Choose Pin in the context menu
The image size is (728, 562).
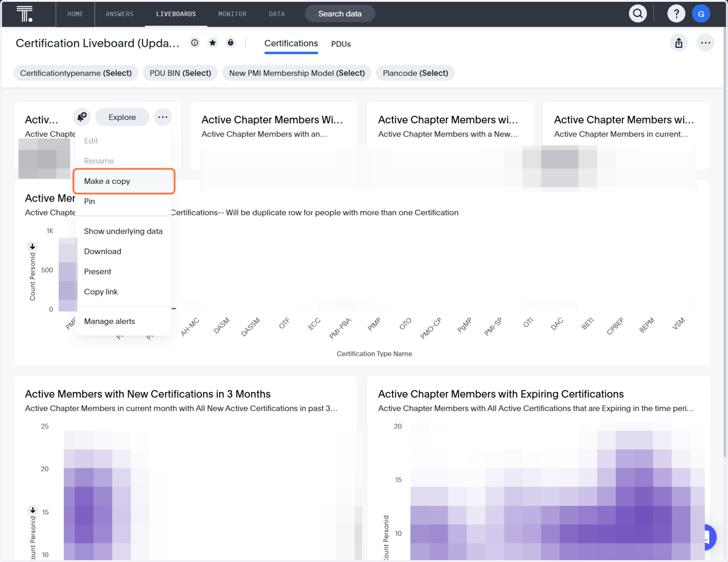click(123, 201)
